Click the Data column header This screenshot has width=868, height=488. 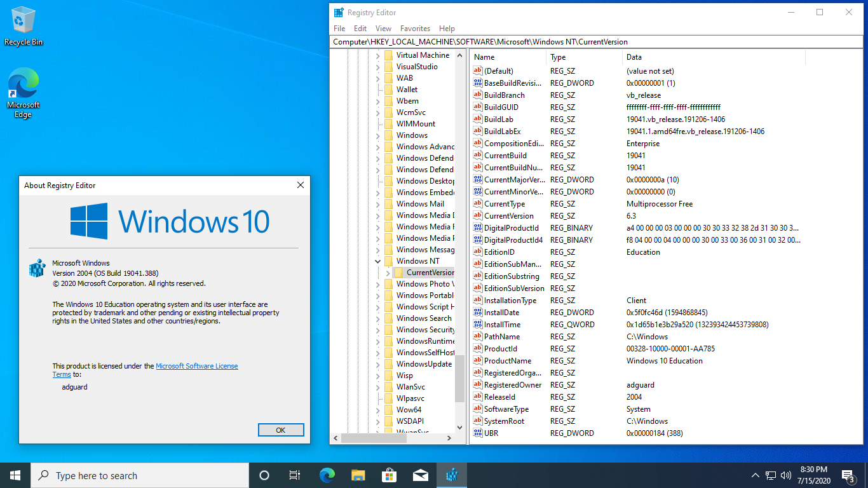[x=714, y=57]
